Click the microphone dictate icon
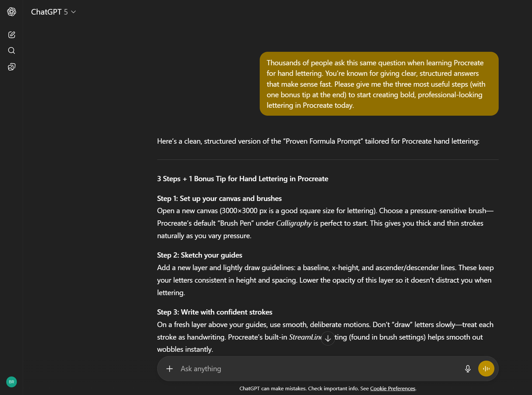The height and width of the screenshot is (395, 532). click(467, 369)
